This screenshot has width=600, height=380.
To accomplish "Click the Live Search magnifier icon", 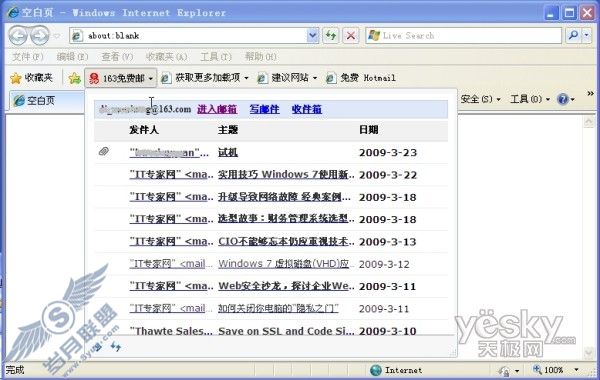I will [x=573, y=36].
